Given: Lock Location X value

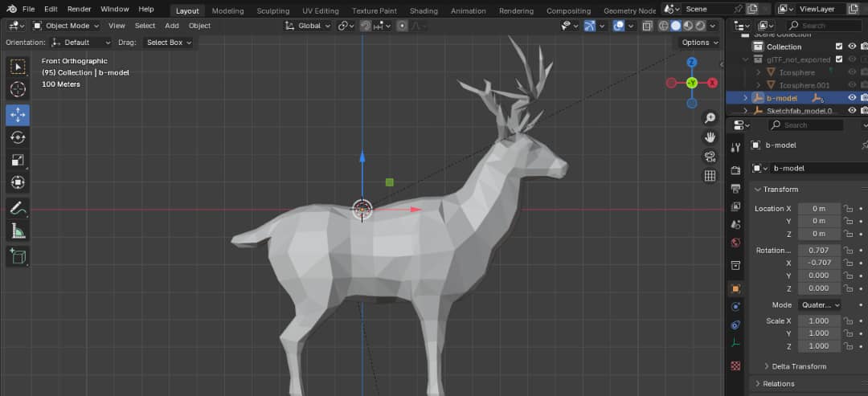Looking at the screenshot, I should [848, 209].
